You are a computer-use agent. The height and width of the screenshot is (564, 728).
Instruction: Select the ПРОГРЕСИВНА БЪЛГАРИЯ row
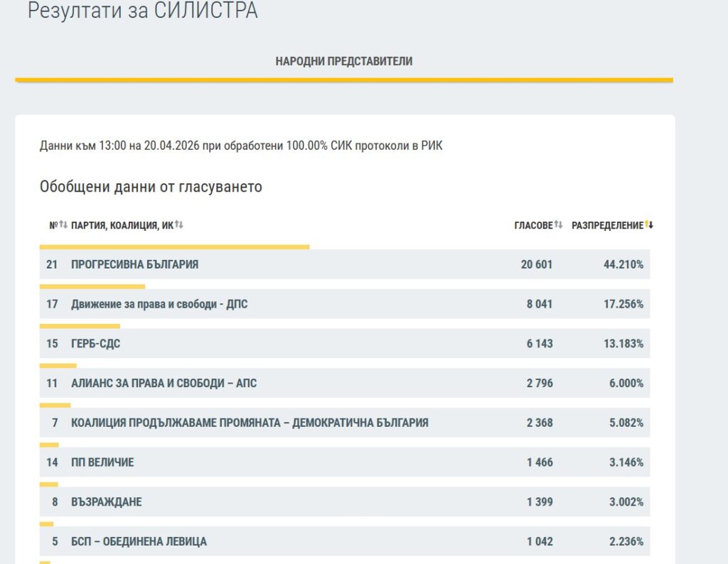click(134, 264)
